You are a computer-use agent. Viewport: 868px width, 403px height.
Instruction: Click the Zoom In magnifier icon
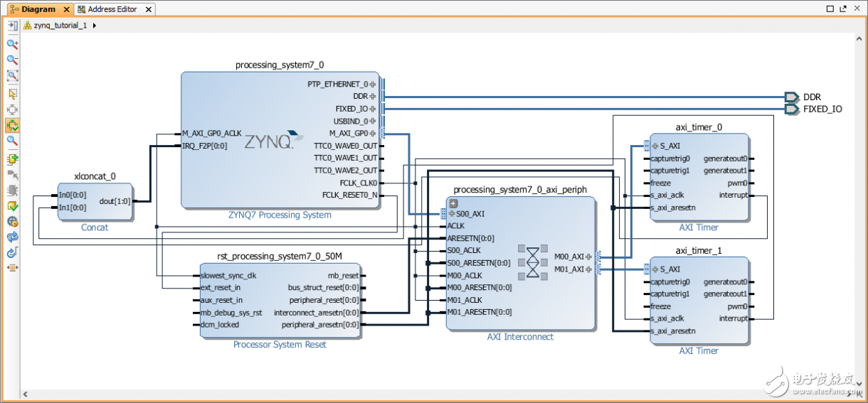[x=12, y=44]
